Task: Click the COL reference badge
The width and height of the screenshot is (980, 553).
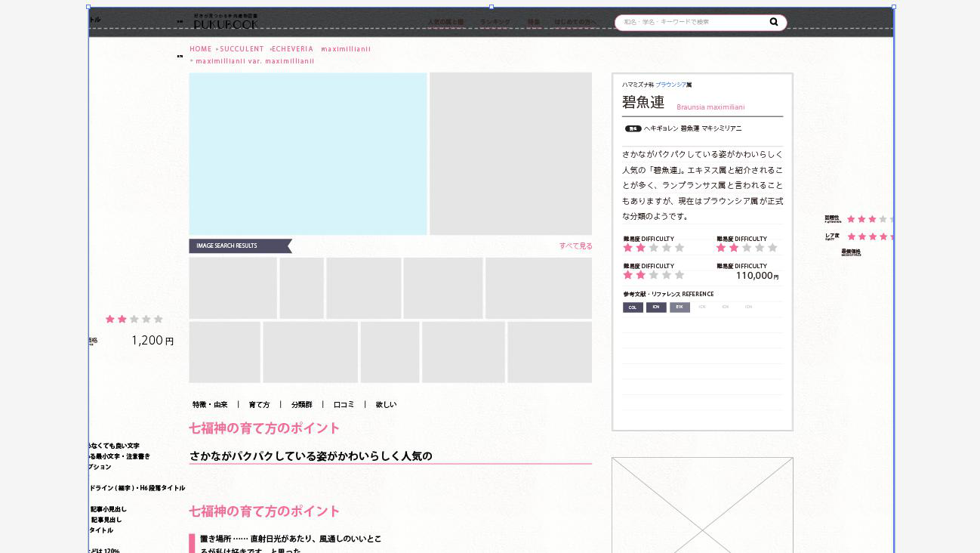Action: coord(633,307)
